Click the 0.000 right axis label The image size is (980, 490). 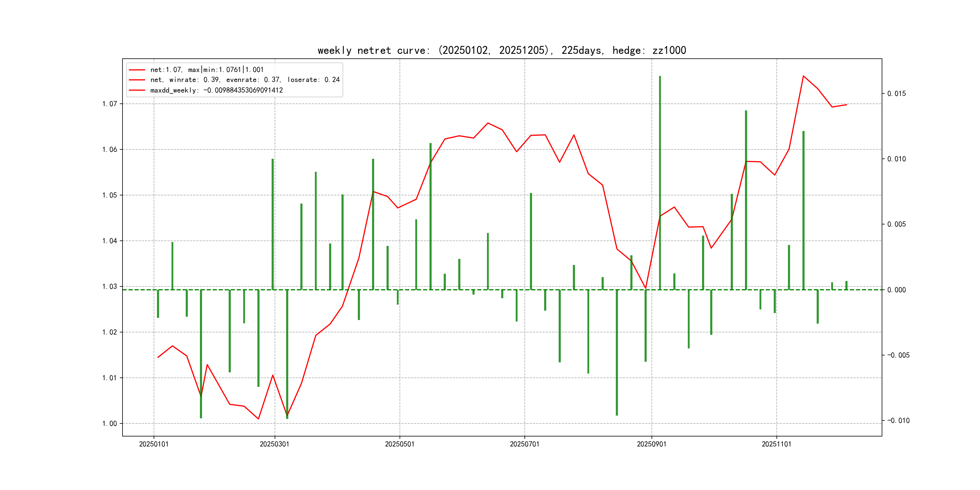896,290
